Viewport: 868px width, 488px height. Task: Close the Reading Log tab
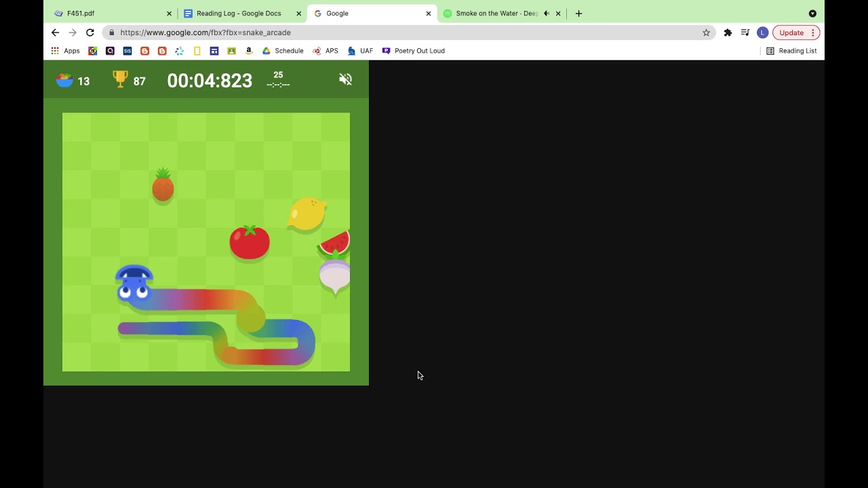[298, 14]
